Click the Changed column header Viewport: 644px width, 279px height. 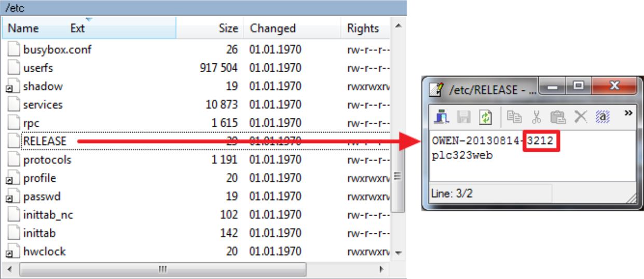pyautogui.click(x=272, y=29)
